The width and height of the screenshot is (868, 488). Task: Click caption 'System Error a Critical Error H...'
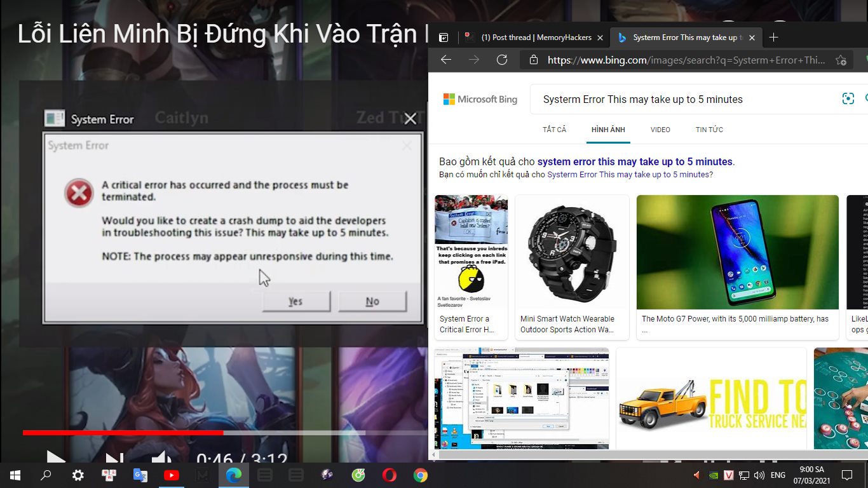click(x=467, y=324)
